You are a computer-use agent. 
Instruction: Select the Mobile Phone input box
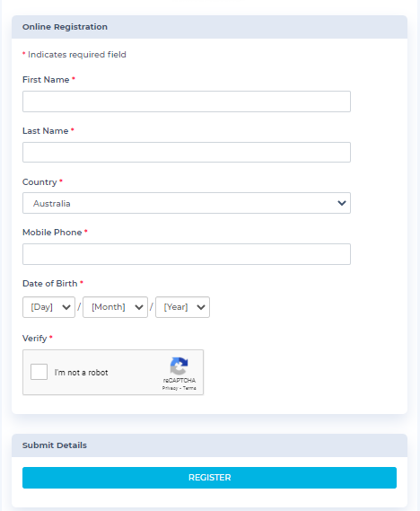pos(187,254)
